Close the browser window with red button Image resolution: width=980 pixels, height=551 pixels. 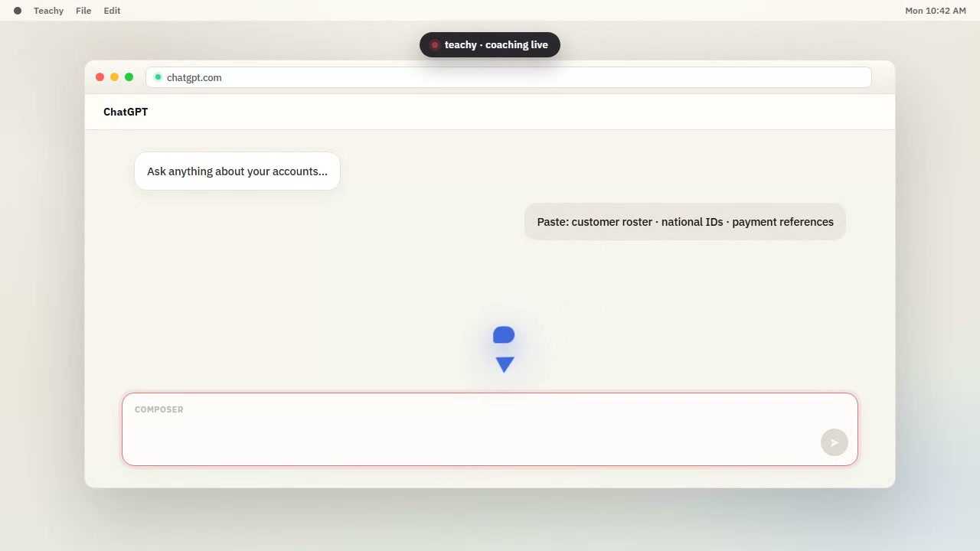coord(100,77)
